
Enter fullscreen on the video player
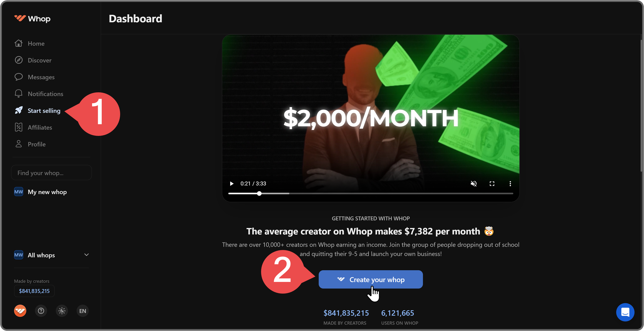[492, 184]
